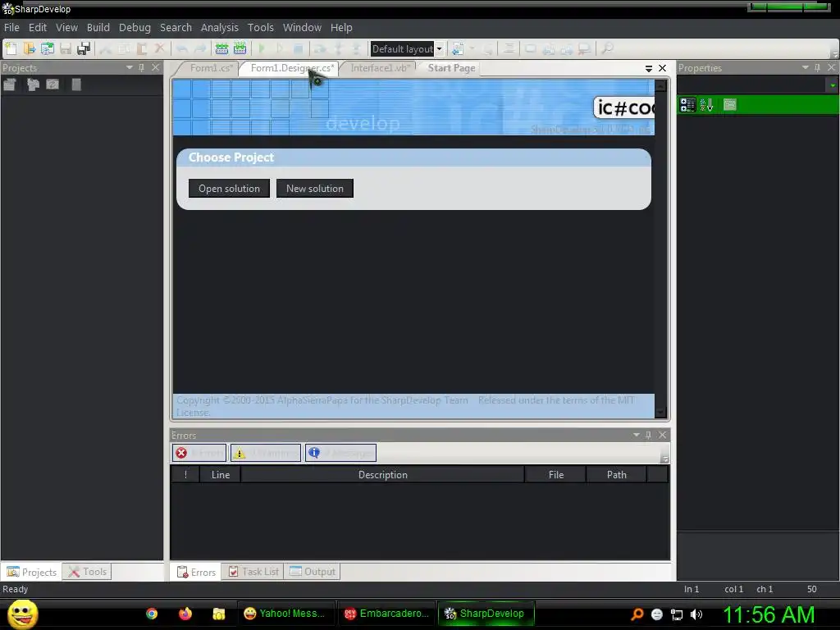Switch to the Interface1.vb* tab

click(380, 68)
